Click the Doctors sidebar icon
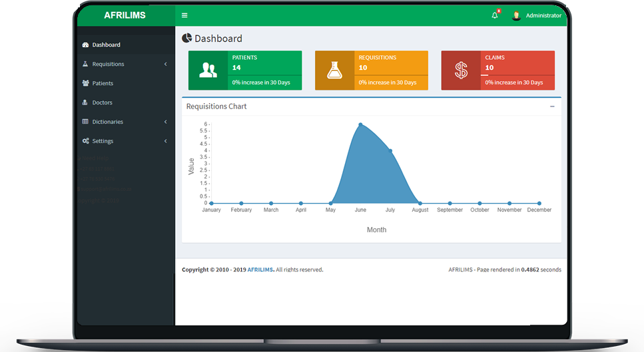 pyautogui.click(x=85, y=102)
